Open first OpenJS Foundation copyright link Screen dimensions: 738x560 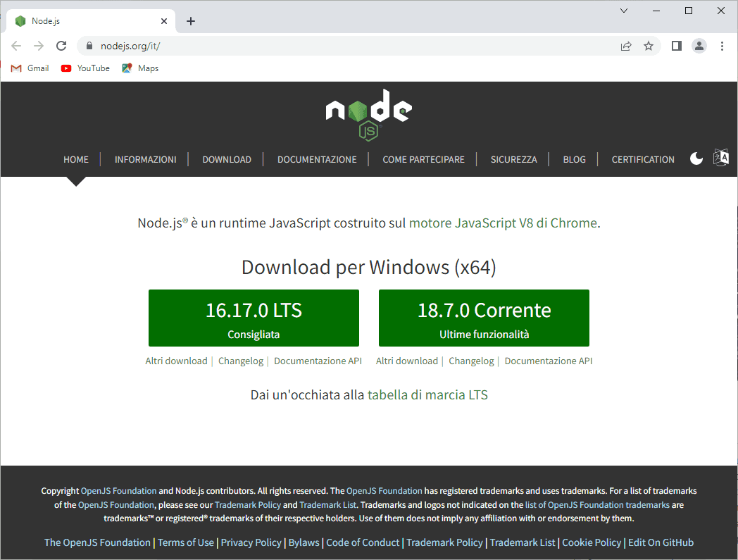(x=118, y=491)
